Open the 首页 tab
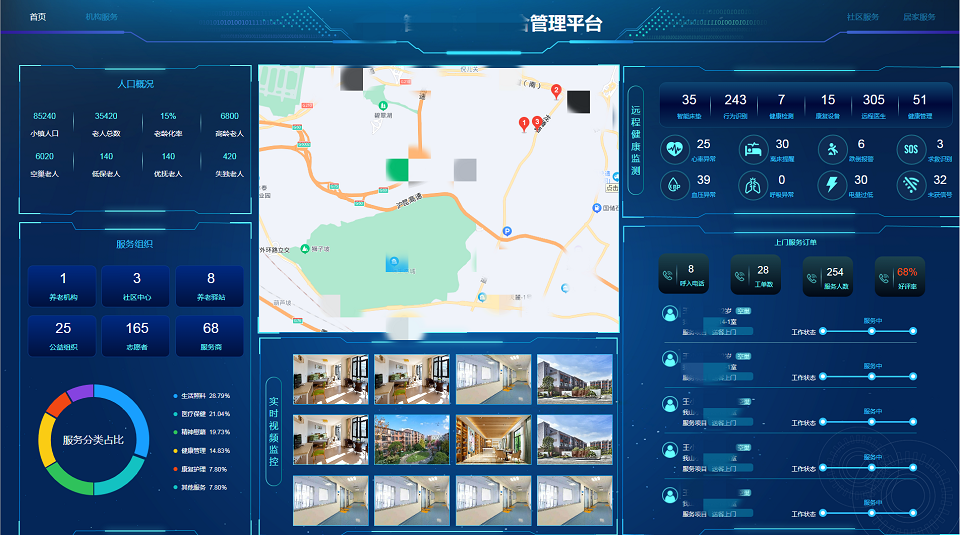 (x=38, y=17)
